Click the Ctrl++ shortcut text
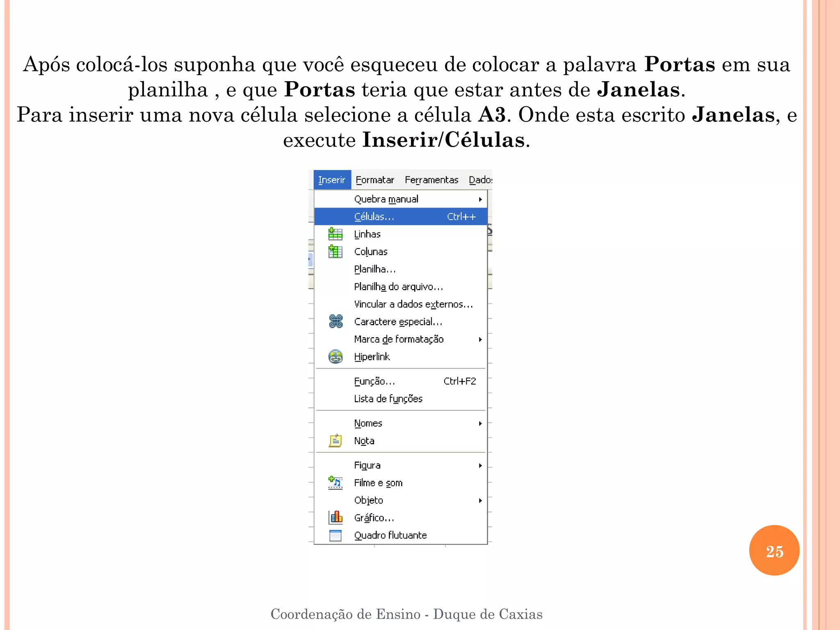The width and height of the screenshot is (840, 630). pos(461,217)
